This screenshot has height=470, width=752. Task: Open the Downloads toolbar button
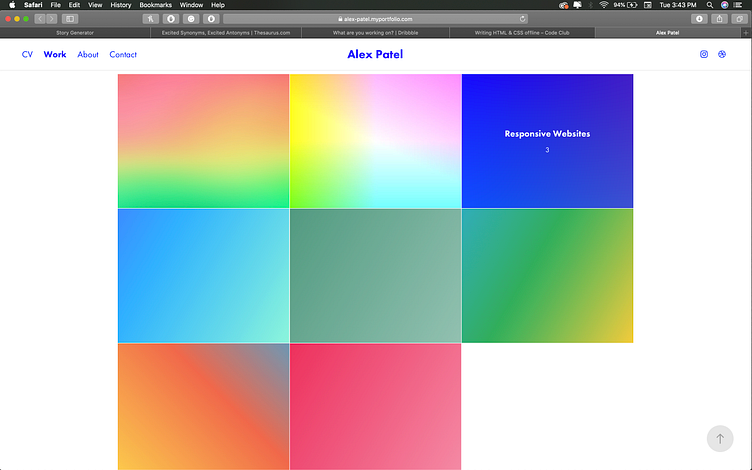698,19
